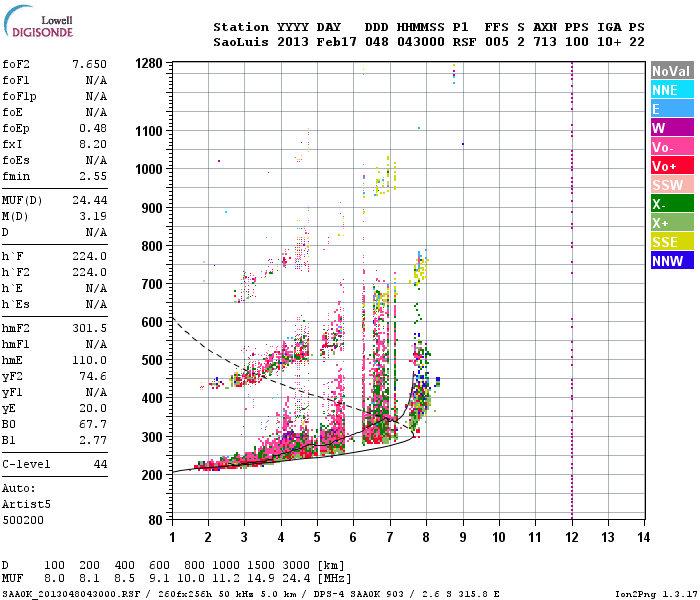This screenshot has height=600, width=700.
Task: Click the 80 km height axis label
Action: [155, 520]
